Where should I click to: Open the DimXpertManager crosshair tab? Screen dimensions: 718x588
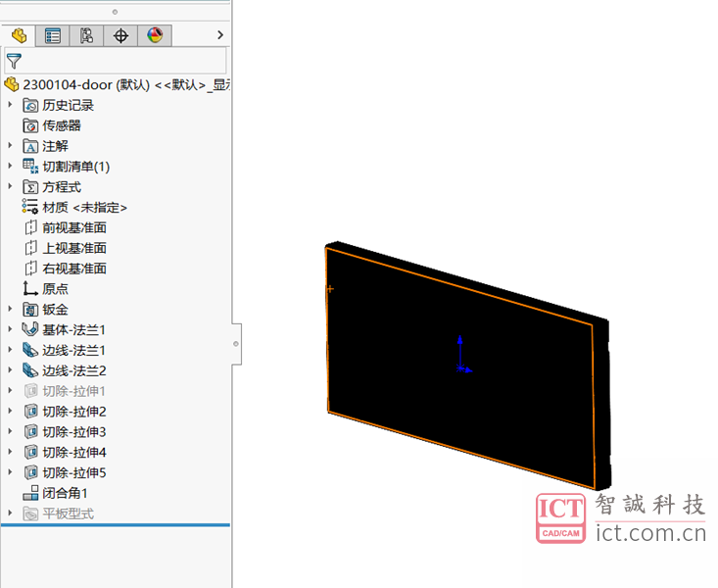pyautogui.click(x=120, y=35)
